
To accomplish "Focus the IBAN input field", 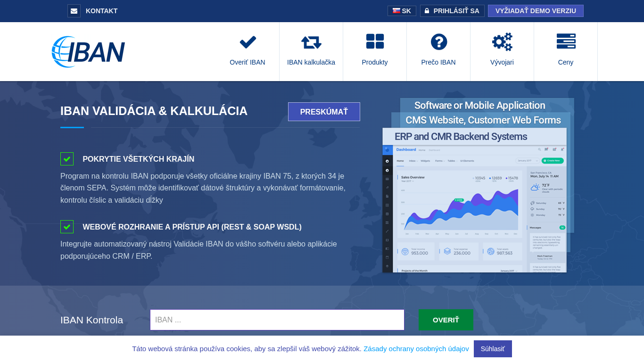I will tap(277, 320).
